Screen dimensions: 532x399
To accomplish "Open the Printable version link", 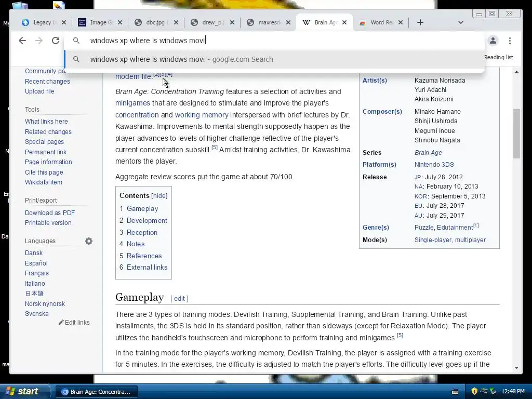I will coord(48,223).
